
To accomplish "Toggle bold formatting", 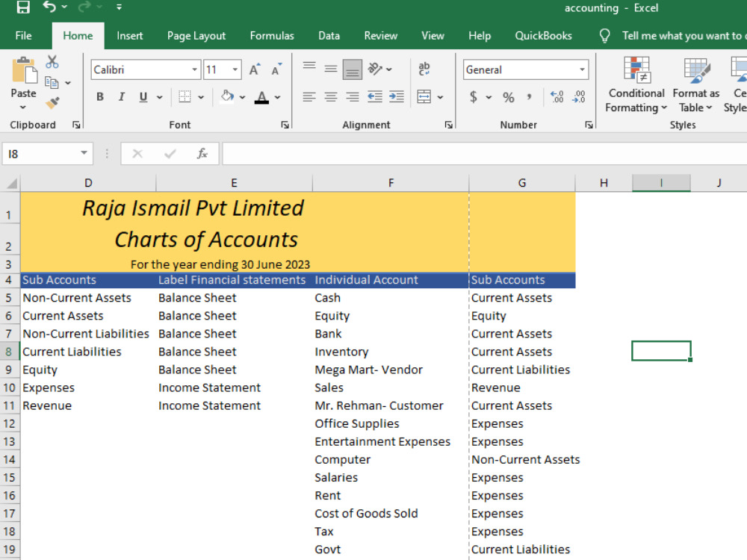I will click(99, 97).
